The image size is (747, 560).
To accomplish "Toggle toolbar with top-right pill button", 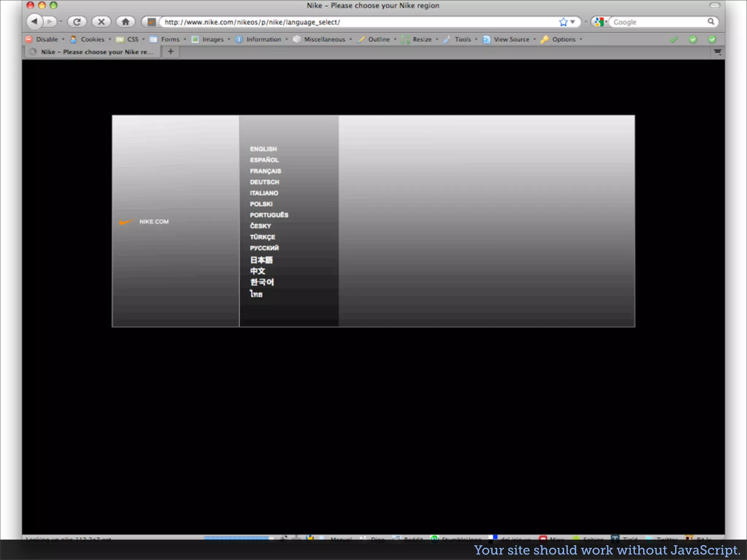I will pos(715,5).
